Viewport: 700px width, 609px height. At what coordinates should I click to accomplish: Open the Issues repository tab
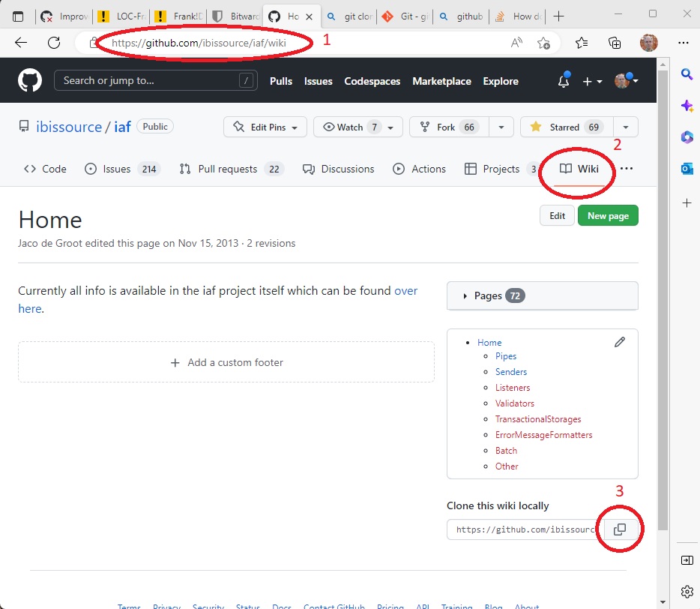coord(122,169)
